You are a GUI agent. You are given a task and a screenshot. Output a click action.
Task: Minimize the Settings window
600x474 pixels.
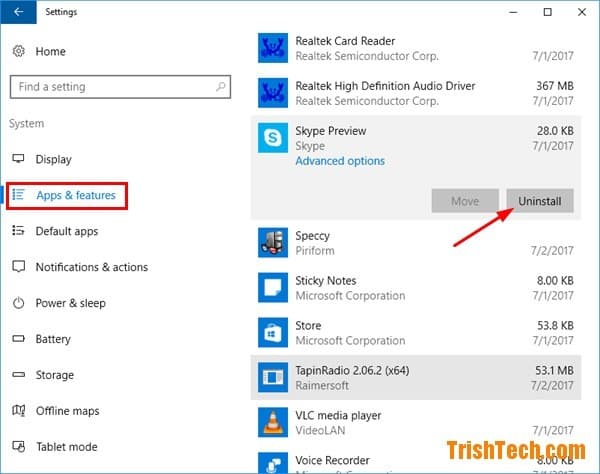[513, 12]
